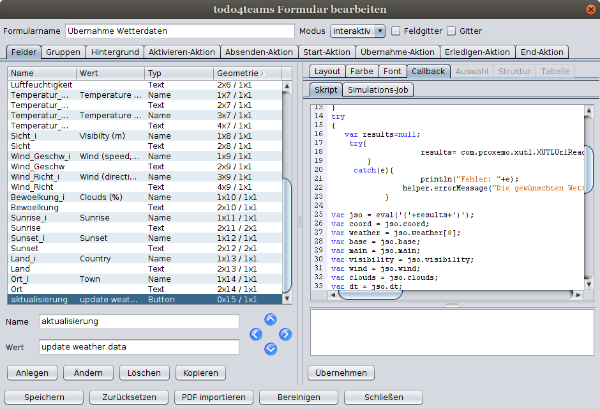
Task: Click field list scrollbar up arrow
Action: 287,86
